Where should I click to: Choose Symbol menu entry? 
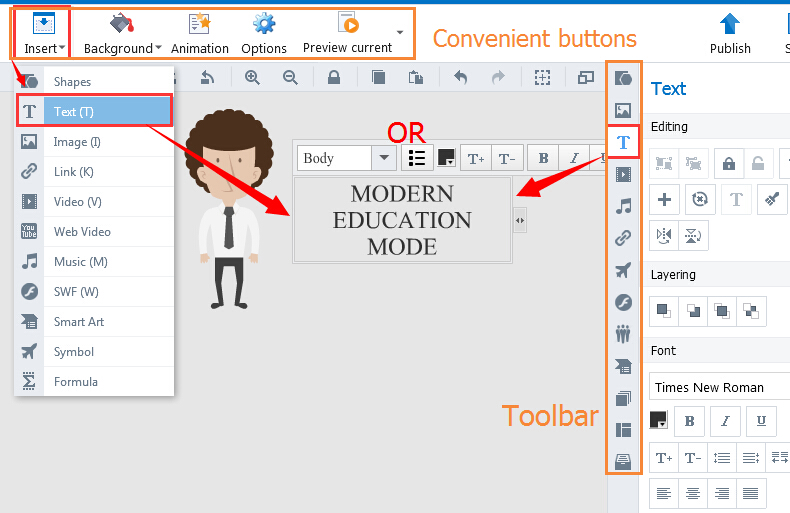pyautogui.click(x=94, y=352)
